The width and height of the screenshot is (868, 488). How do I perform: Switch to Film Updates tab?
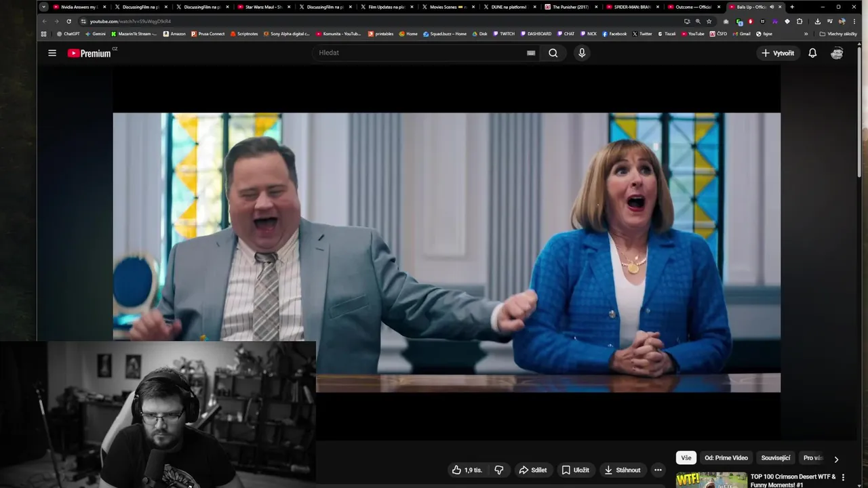tap(387, 7)
